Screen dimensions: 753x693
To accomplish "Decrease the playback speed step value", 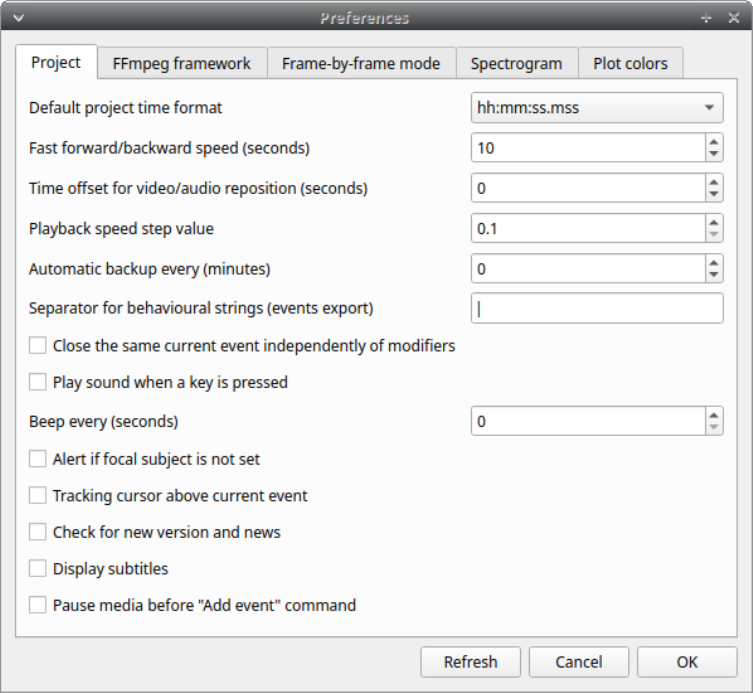I will click(713, 235).
